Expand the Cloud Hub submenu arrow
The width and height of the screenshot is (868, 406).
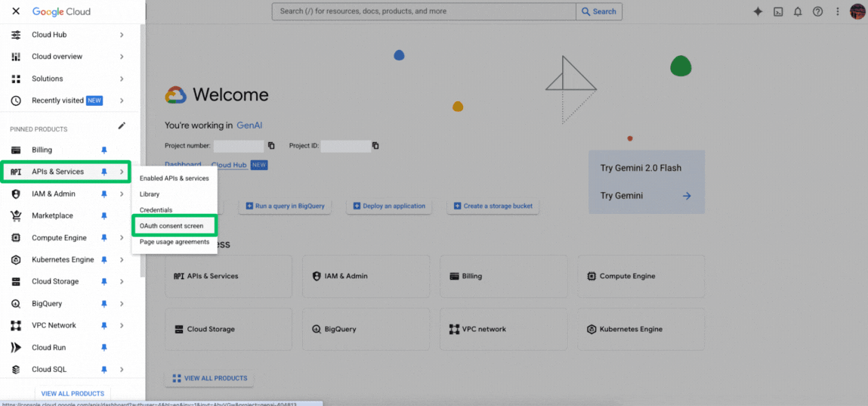click(122, 35)
